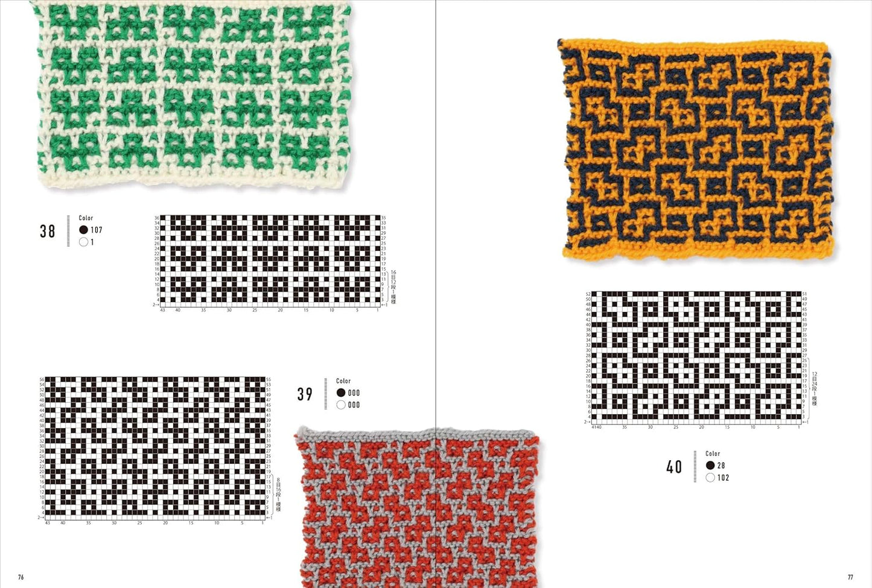
Task: Click the filled circle for pattern 39
Action: pyautogui.click(x=341, y=393)
